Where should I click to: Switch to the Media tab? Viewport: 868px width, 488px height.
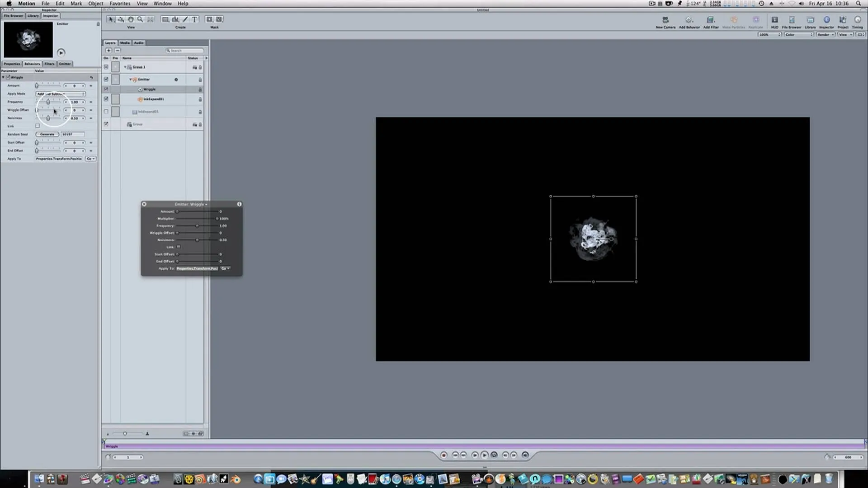click(x=125, y=43)
